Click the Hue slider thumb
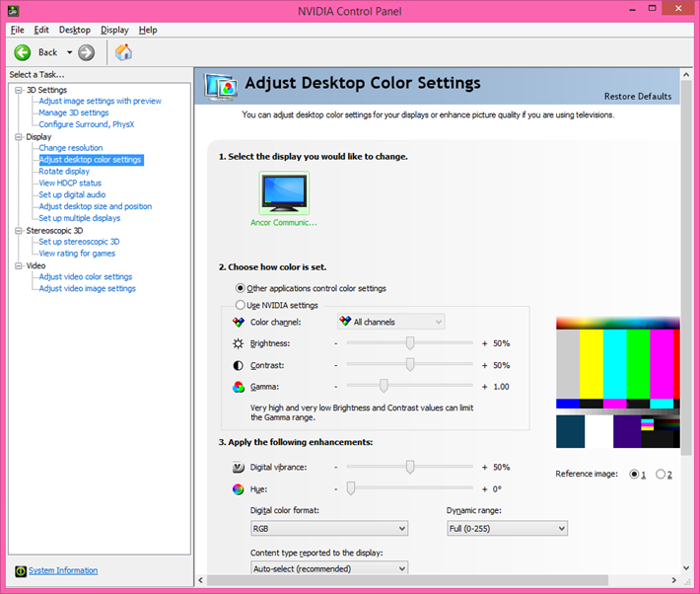Image resolution: width=700 pixels, height=594 pixels. click(351, 488)
